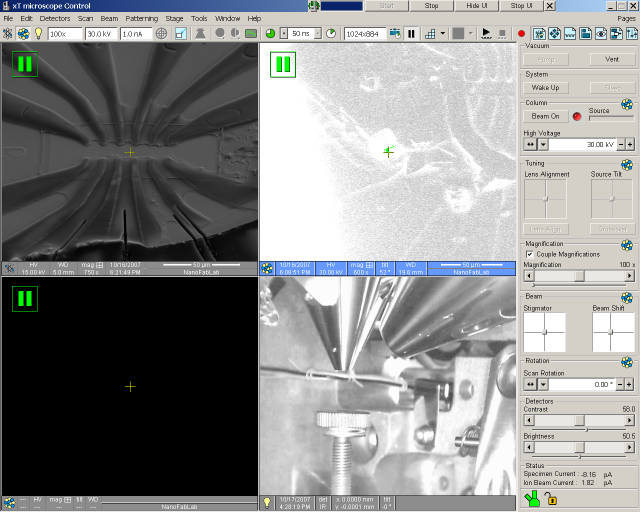The width and height of the screenshot is (640, 512).
Task: Click the Lens Alignment 2D crosshair control
Action: [x=545, y=199]
